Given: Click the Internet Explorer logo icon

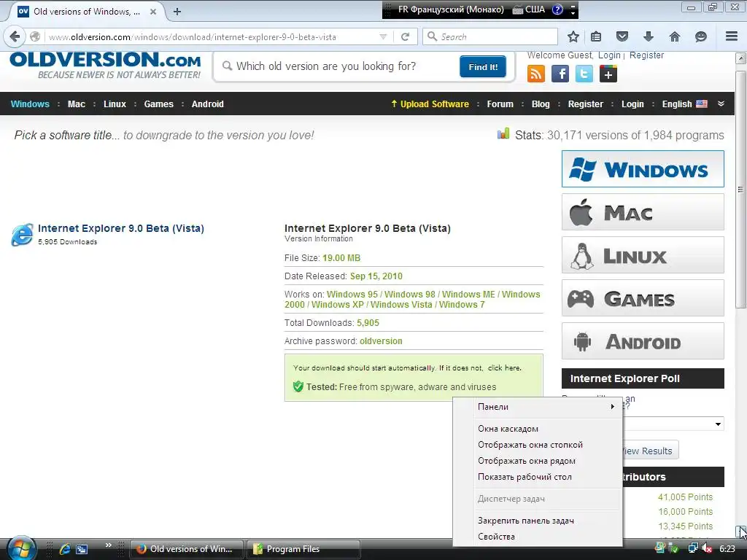Looking at the screenshot, I should click(22, 234).
